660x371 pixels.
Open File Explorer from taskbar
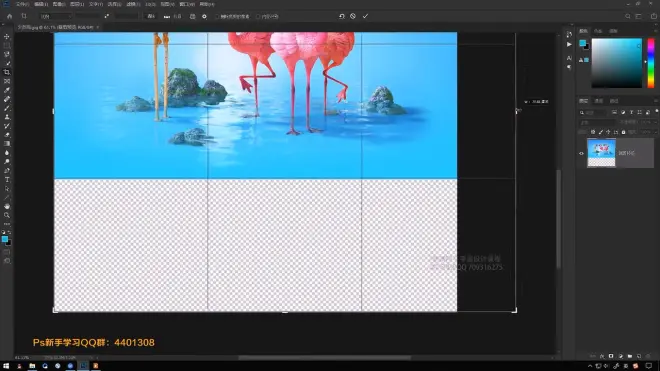pyautogui.click(x=32, y=366)
